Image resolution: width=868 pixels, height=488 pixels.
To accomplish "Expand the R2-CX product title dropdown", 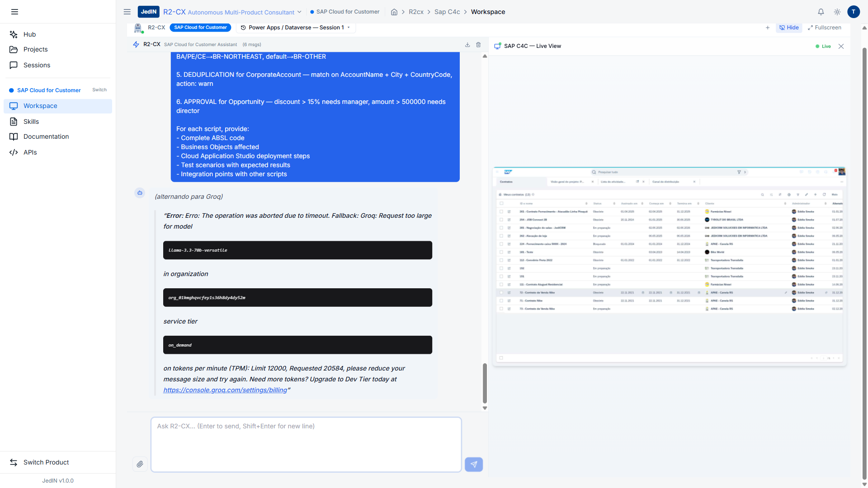I will [299, 12].
